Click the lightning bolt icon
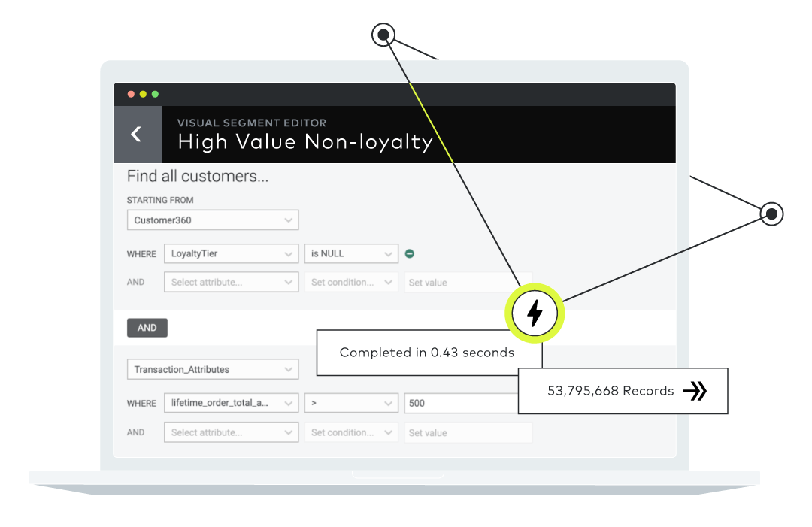The height and width of the screenshot is (527, 812). pyautogui.click(x=535, y=312)
